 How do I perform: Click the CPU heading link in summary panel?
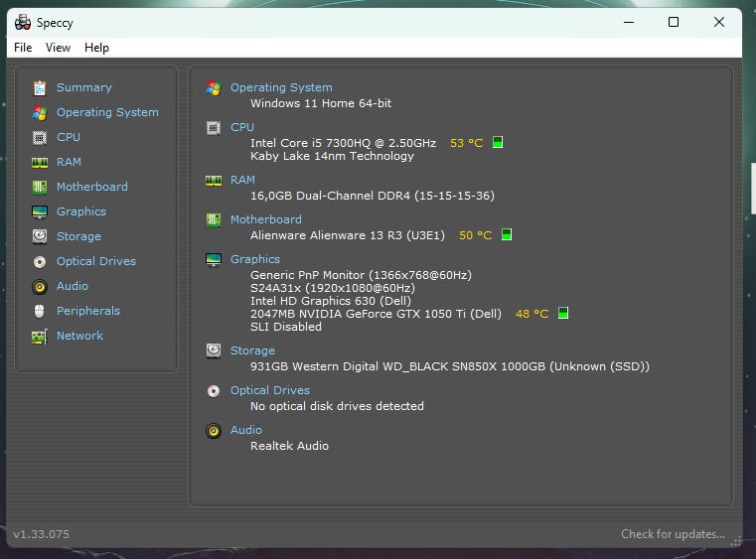point(242,127)
